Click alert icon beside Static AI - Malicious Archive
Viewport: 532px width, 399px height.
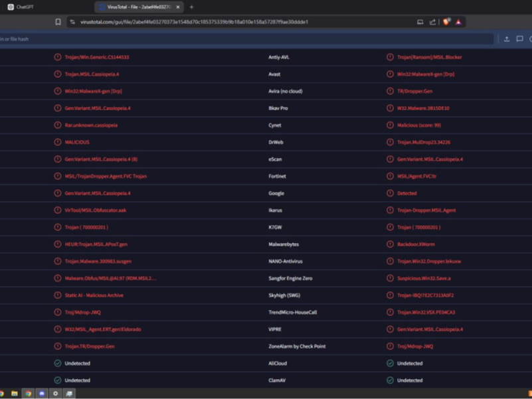pos(58,295)
